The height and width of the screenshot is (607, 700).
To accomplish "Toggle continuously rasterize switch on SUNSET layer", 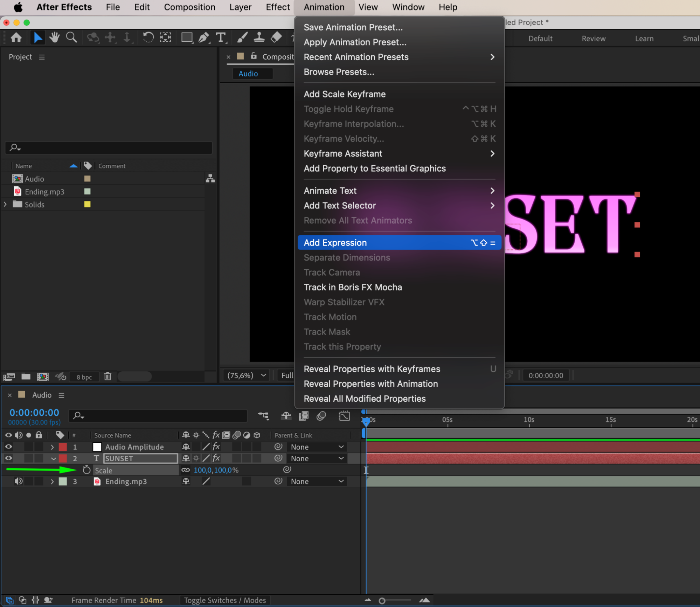I will (x=196, y=458).
